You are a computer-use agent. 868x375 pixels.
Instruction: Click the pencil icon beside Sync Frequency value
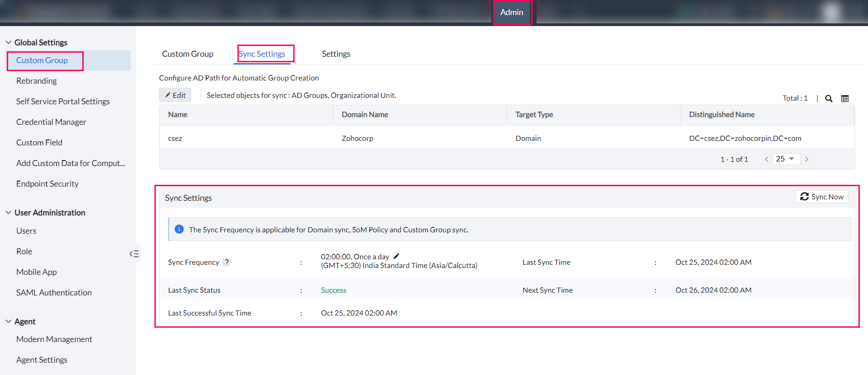tap(396, 256)
